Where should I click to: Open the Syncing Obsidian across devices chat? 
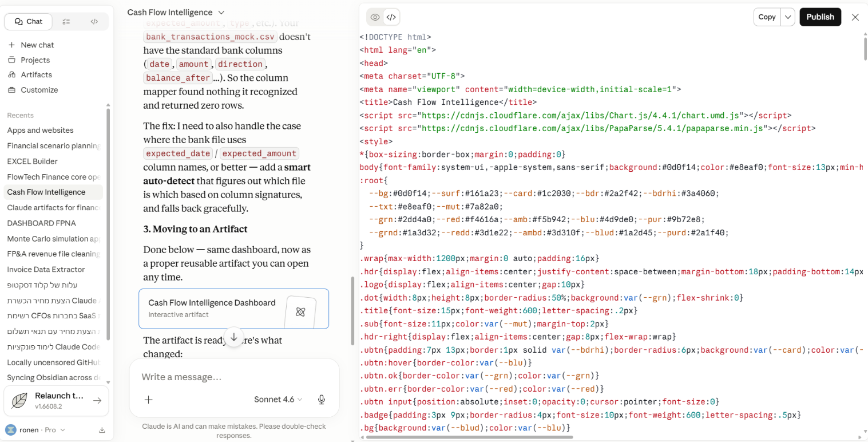pos(54,377)
